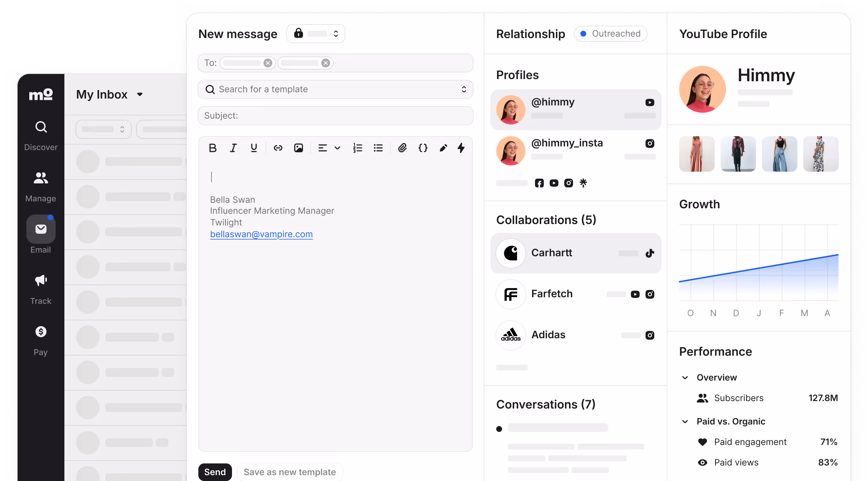Image resolution: width=868 pixels, height=481 pixels.
Task: Open Search for a template dropdown
Action: click(336, 89)
